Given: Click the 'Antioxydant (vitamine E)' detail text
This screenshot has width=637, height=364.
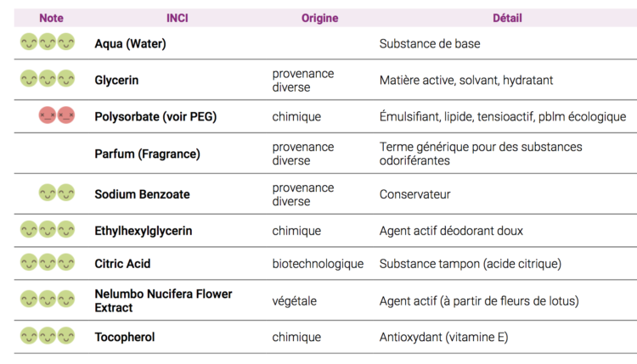Looking at the screenshot, I should click(x=443, y=337).
